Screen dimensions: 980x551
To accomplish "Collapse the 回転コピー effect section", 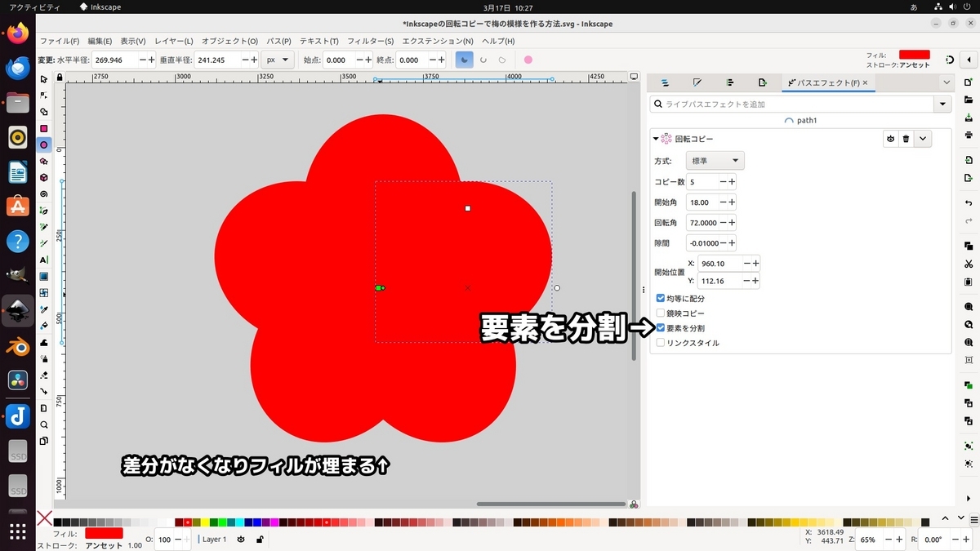I will click(x=656, y=138).
